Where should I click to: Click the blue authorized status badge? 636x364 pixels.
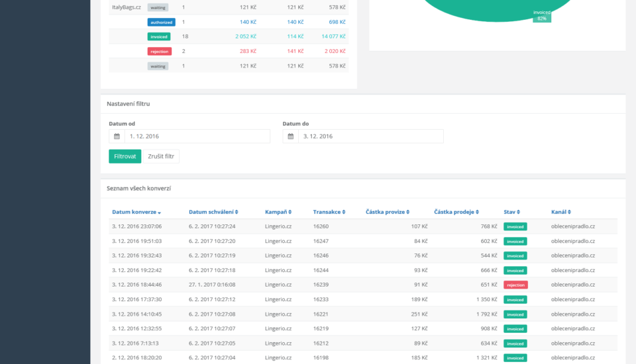click(162, 23)
